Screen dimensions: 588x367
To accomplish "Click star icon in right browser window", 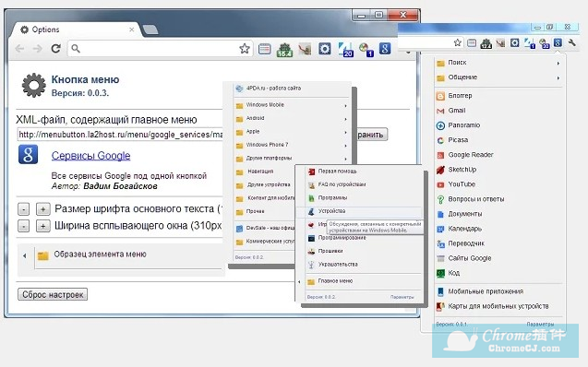I will (458, 42).
